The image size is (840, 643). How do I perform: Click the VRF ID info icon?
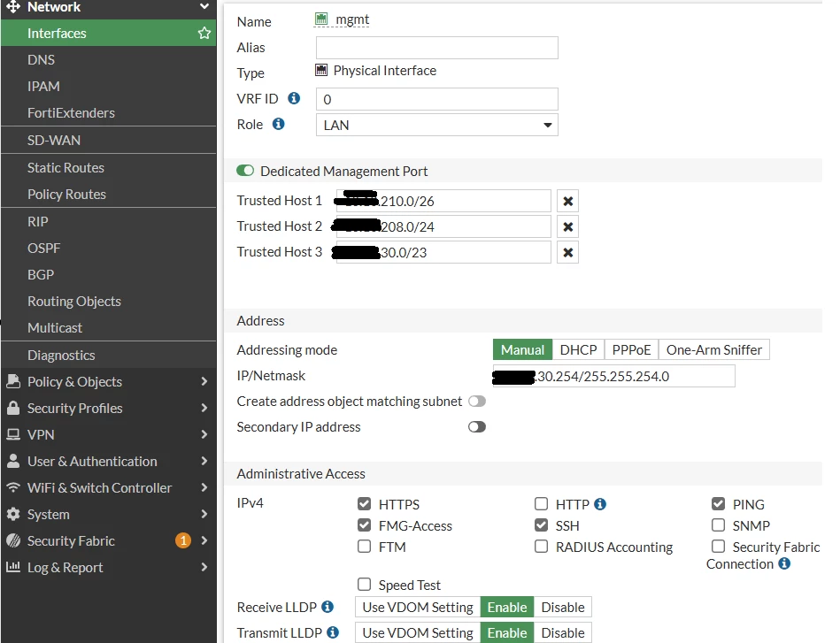(294, 98)
